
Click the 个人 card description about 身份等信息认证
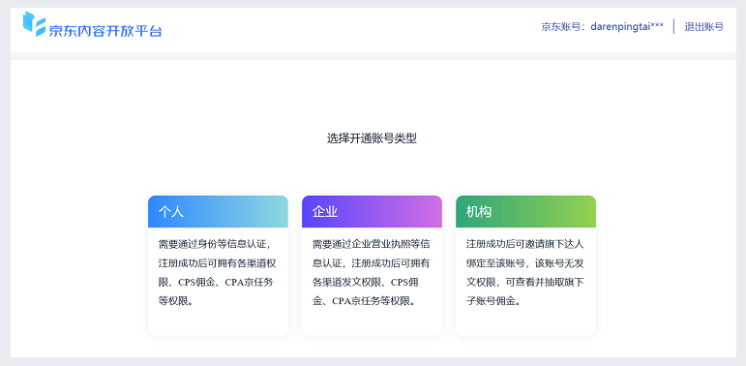click(218, 272)
